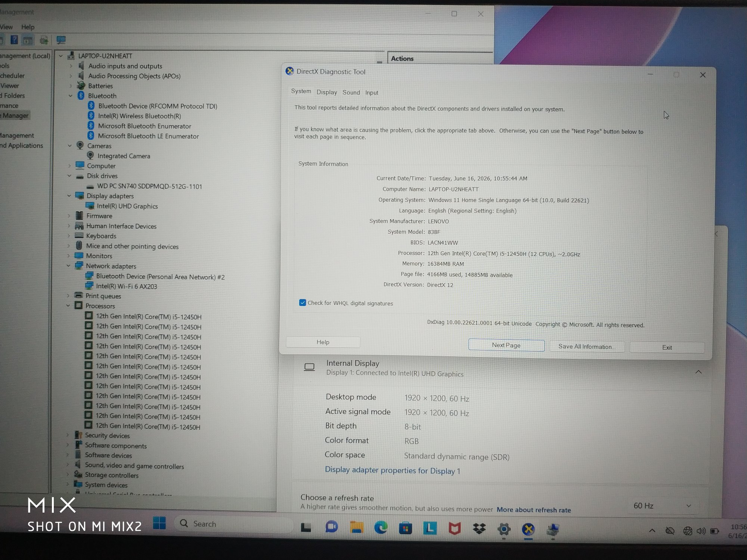
Task: Click the Help button in DxDiag
Action: click(x=323, y=342)
